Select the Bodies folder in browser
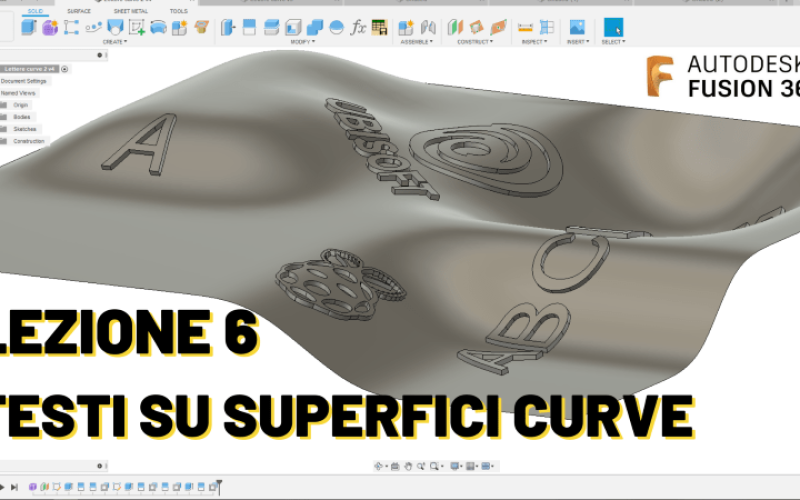Viewport: 800px width, 500px height. [x=21, y=117]
